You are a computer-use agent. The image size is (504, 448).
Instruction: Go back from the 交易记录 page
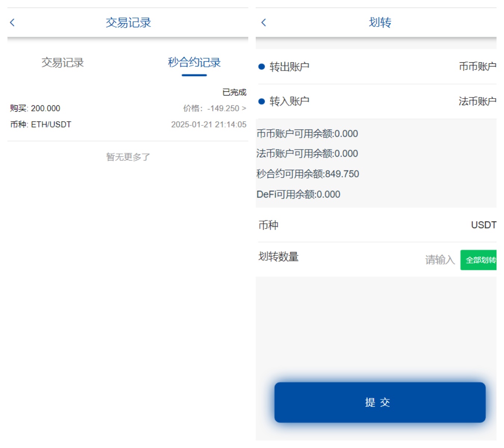pyautogui.click(x=12, y=23)
